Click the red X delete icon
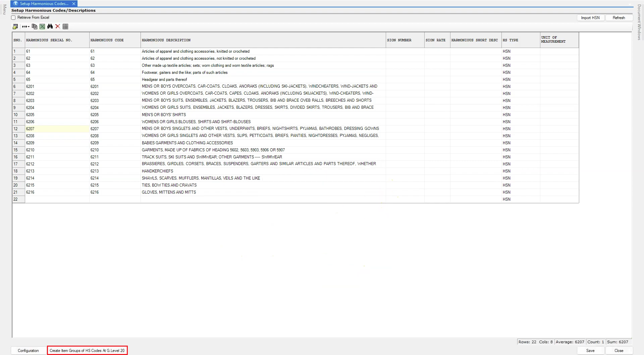The width and height of the screenshot is (644, 355). click(x=58, y=27)
